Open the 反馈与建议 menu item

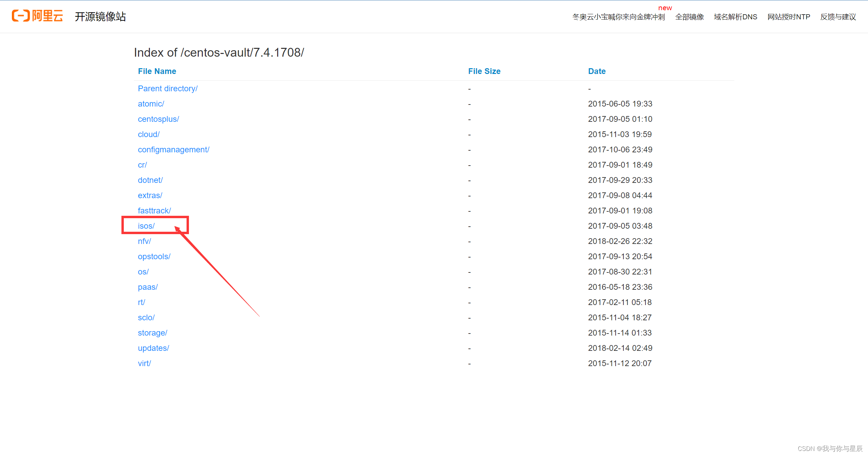(x=838, y=17)
